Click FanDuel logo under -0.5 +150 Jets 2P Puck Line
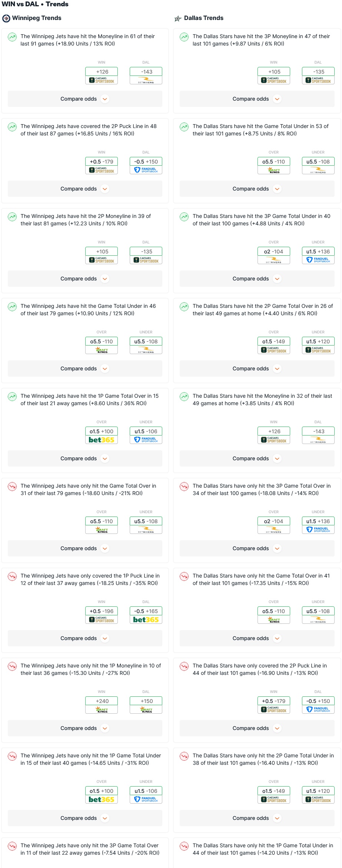This screenshot has width=342, height=868. point(146,170)
